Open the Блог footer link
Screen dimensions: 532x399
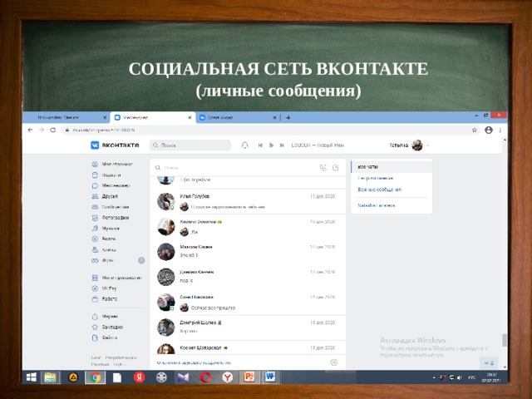pos(96,357)
